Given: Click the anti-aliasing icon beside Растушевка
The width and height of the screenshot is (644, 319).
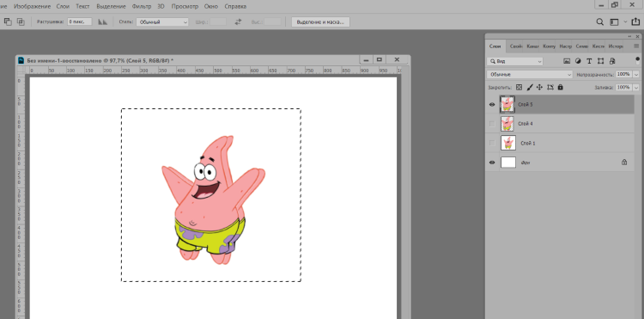Looking at the screenshot, I should tap(103, 21).
